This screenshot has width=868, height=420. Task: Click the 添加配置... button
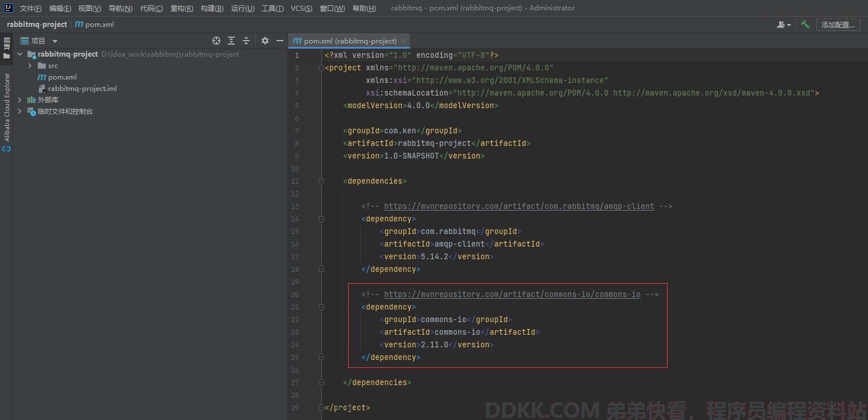coord(838,25)
